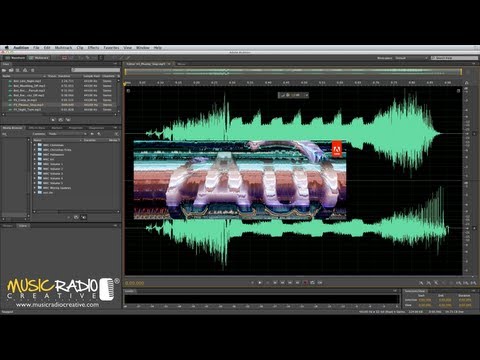Toggle Auto-Play in Files panel footer
This screenshot has width=480, height=360.
click(68, 119)
